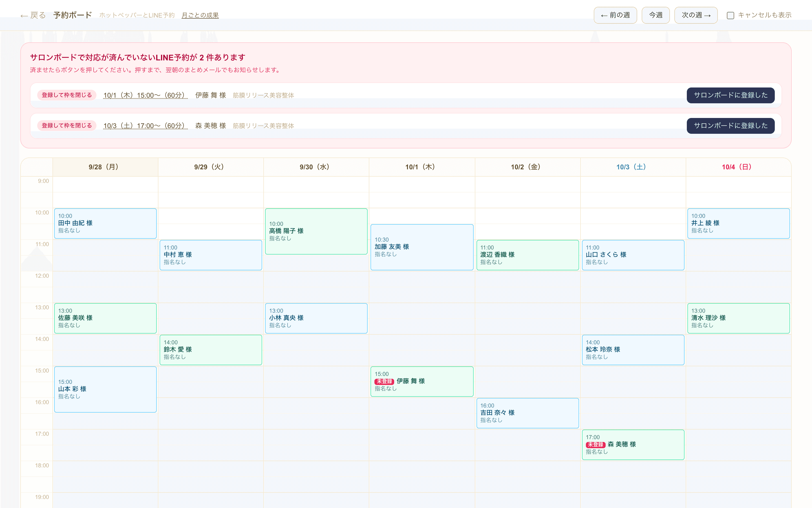Open 小林 真央 13:00 appointment
The height and width of the screenshot is (508, 812).
tap(316, 318)
